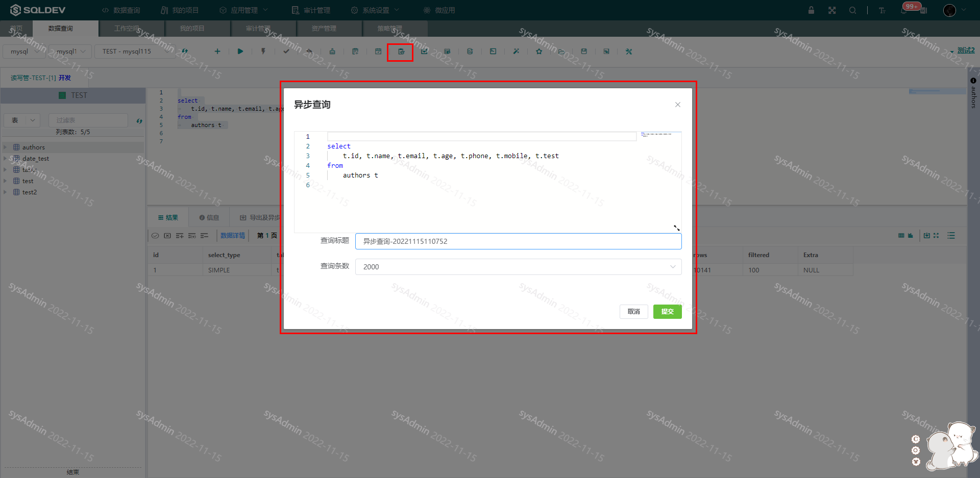Click the list view icon in results toolbar
Image resolution: width=980 pixels, height=478 pixels.
[x=951, y=236]
